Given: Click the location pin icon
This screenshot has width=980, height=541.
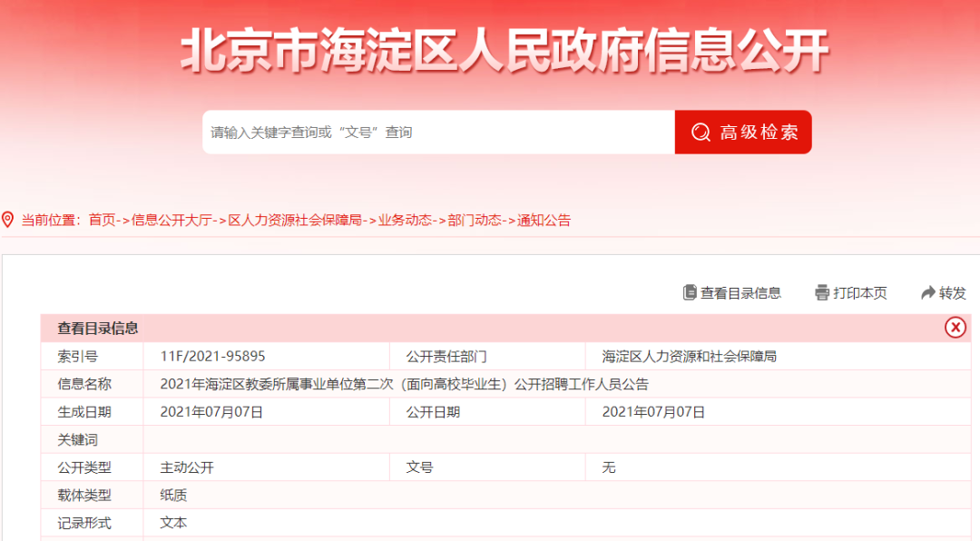Looking at the screenshot, I should pos(7,220).
